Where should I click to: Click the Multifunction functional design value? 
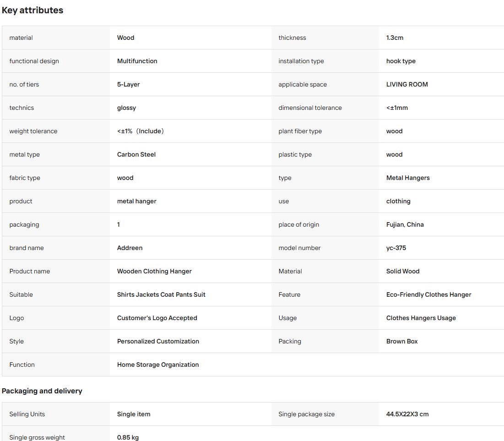[137, 61]
